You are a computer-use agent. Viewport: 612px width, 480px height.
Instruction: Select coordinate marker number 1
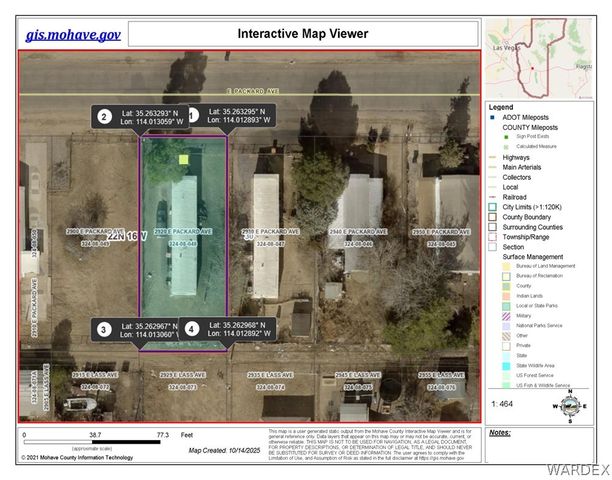[x=192, y=115]
